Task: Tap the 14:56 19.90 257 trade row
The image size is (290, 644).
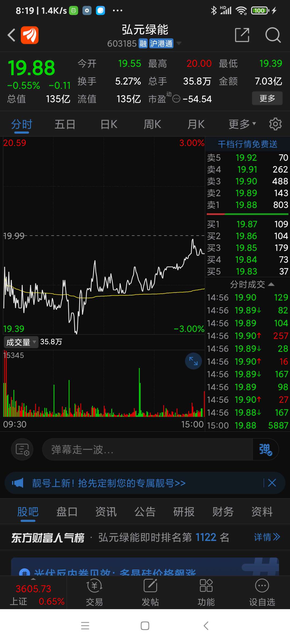Action: [248, 336]
